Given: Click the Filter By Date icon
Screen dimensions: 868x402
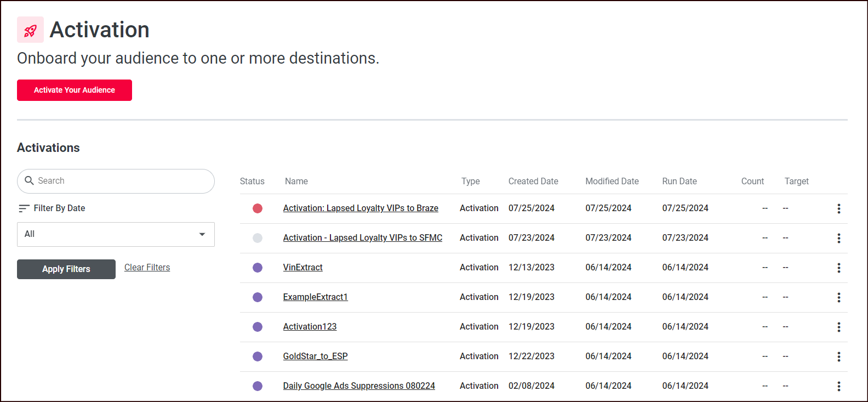Looking at the screenshot, I should [x=24, y=208].
